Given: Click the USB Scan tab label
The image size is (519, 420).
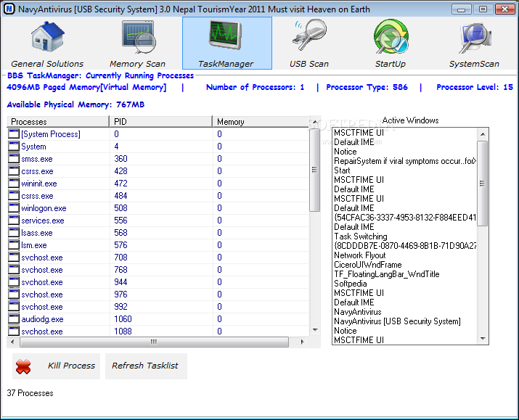Looking at the screenshot, I should point(309,64).
